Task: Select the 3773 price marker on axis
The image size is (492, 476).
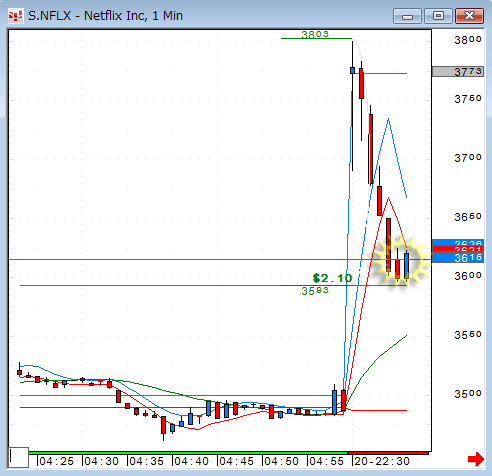Action: 458,72
